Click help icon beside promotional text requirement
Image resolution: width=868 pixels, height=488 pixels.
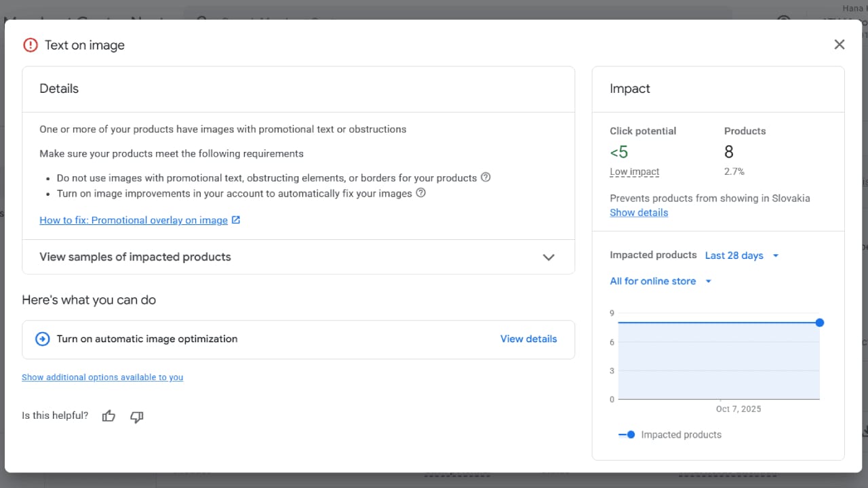[486, 178]
